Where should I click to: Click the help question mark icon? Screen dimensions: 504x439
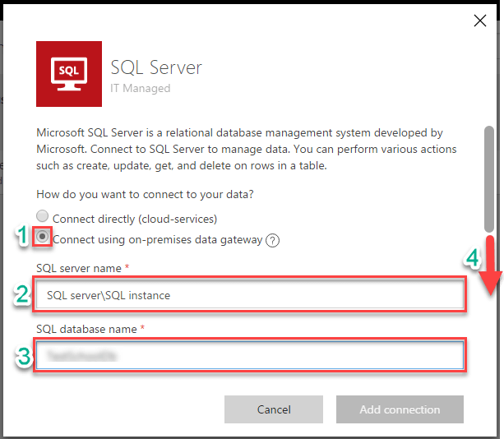(x=273, y=240)
